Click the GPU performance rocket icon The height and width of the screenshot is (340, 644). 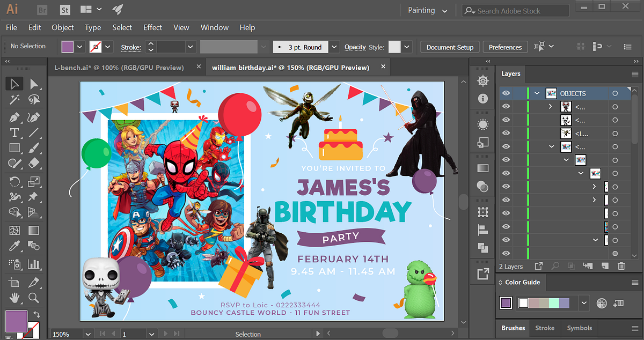click(116, 10)
